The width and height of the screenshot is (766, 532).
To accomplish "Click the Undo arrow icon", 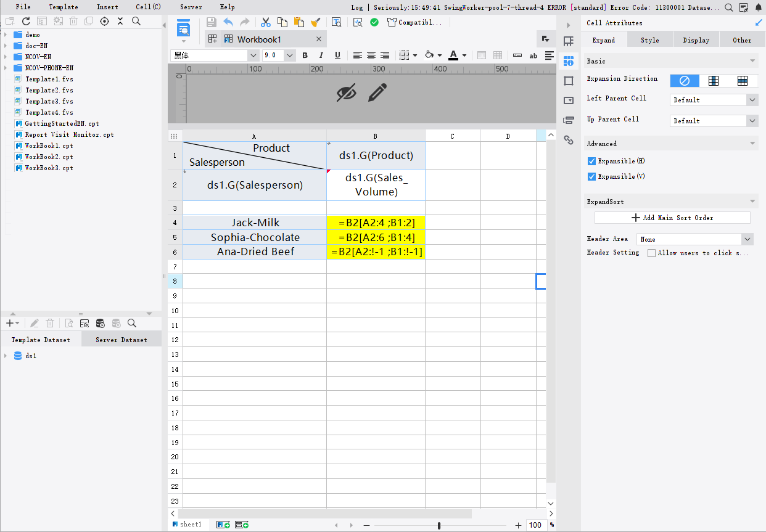I will pos(228,22).
